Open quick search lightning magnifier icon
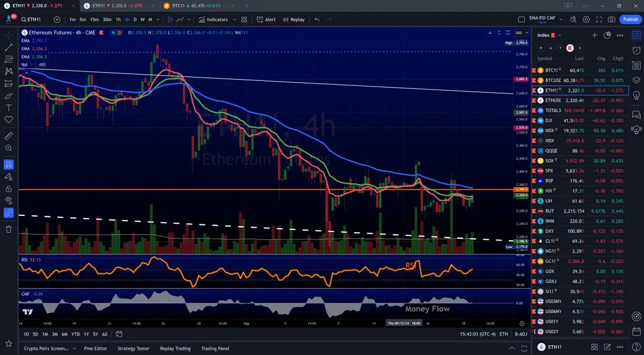644x355 pixels. (x=573, y=19)
